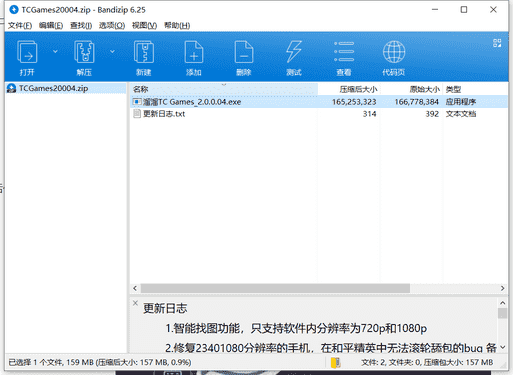Expand the Open button dropdown arrow
513x375 pixels.
click(55, 51)
